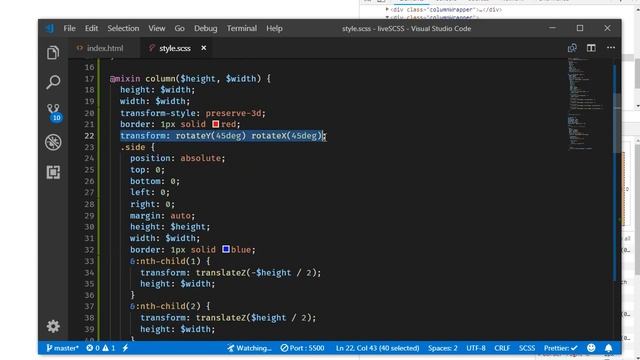Open the Search panel
The height and width of the screenshot is (360, 640).
click(x=53, y=82)
